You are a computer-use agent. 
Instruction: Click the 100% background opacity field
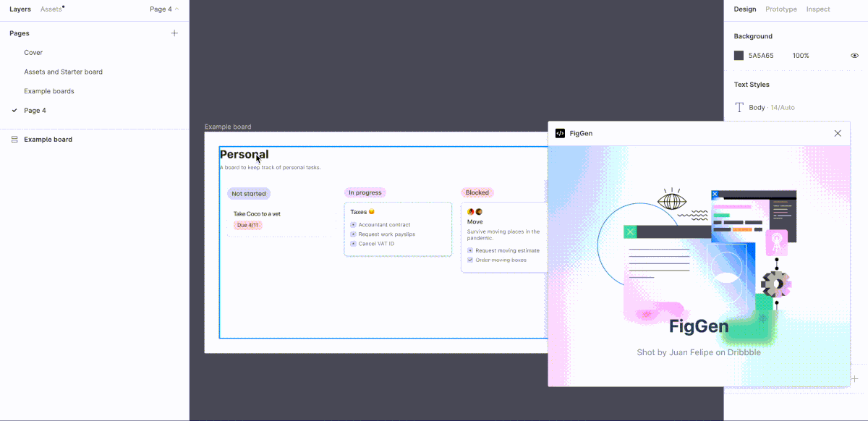click(801, 56)
